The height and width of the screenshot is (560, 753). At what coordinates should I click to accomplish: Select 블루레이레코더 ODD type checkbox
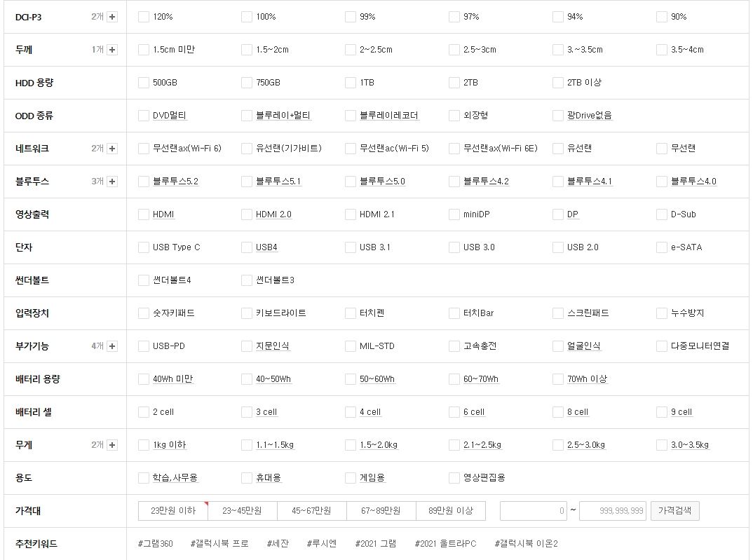pyautogui.click(x=351, y=116)
